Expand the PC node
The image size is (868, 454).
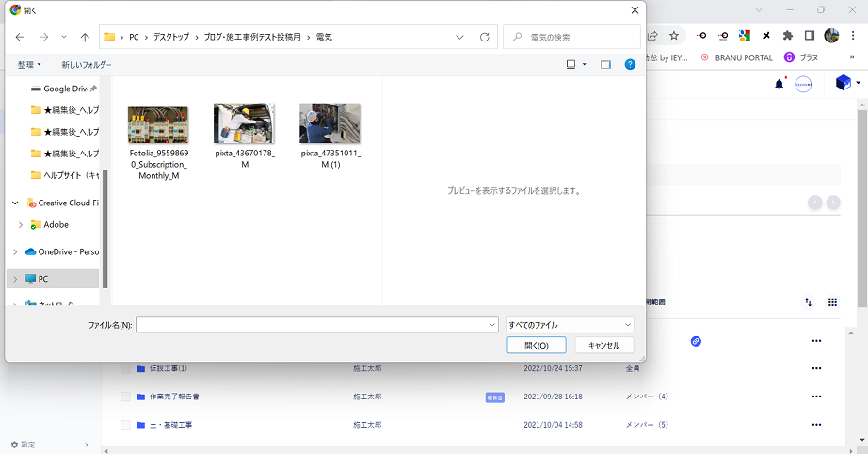tap(15, 279)
